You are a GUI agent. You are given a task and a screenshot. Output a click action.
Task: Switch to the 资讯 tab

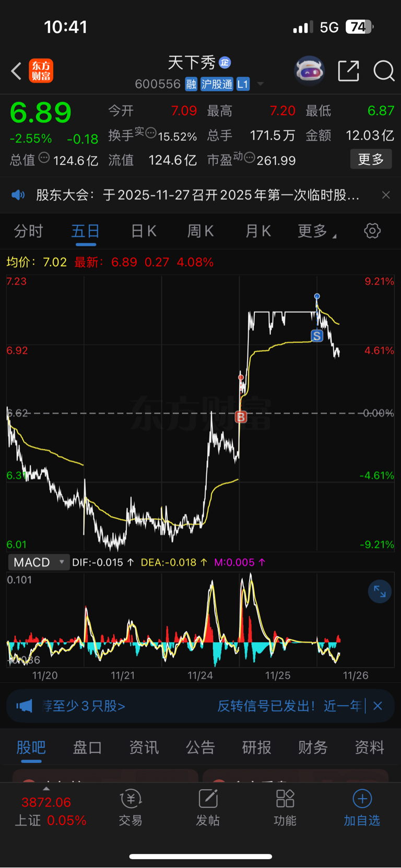(144, 747)
